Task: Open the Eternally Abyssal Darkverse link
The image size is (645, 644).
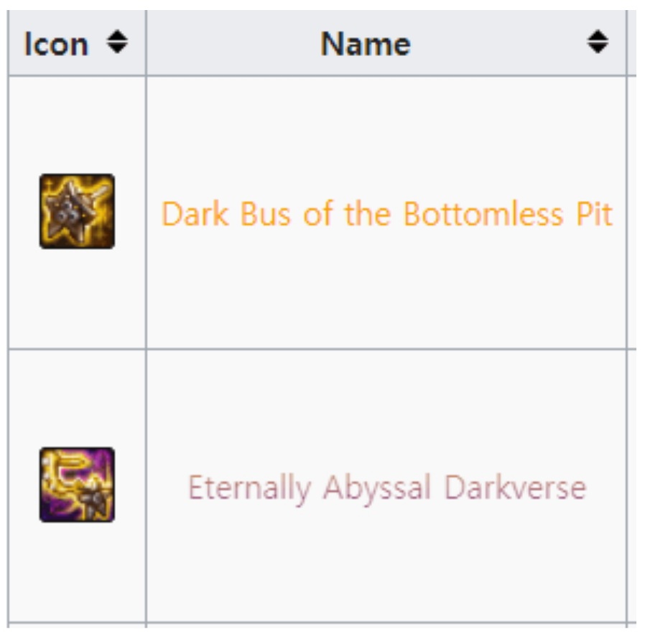Action: click(387, 487)
